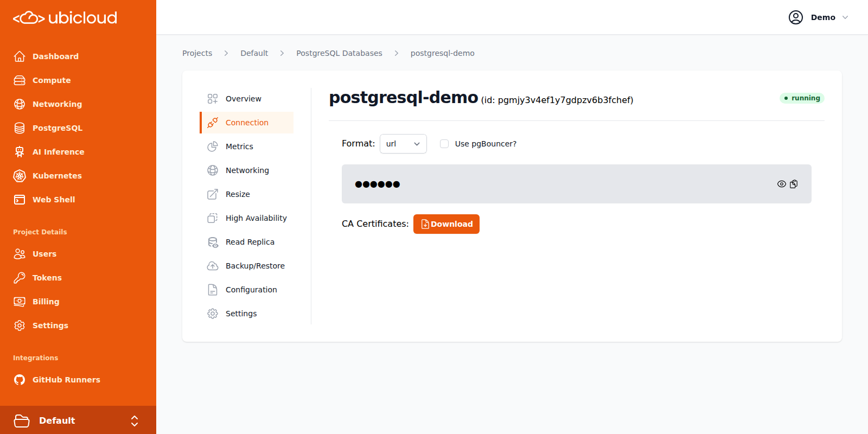
Task: Open GitHub Runners label in sidebar
Action: point(66,380)
